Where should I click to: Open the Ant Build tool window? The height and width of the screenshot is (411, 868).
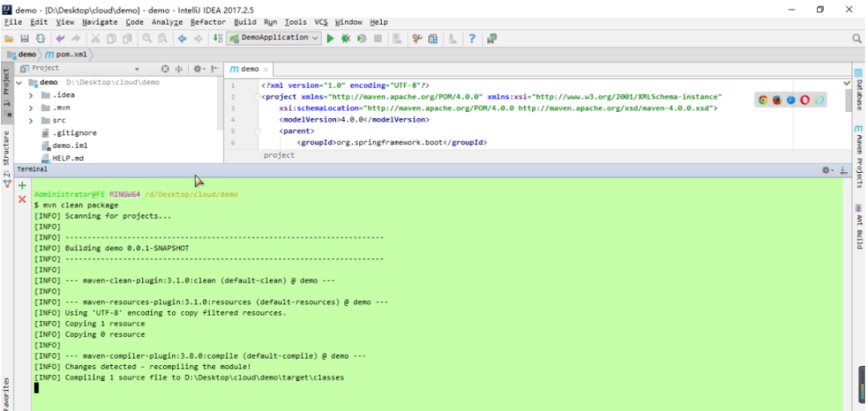pyautogui.click(x=859, y=226)
